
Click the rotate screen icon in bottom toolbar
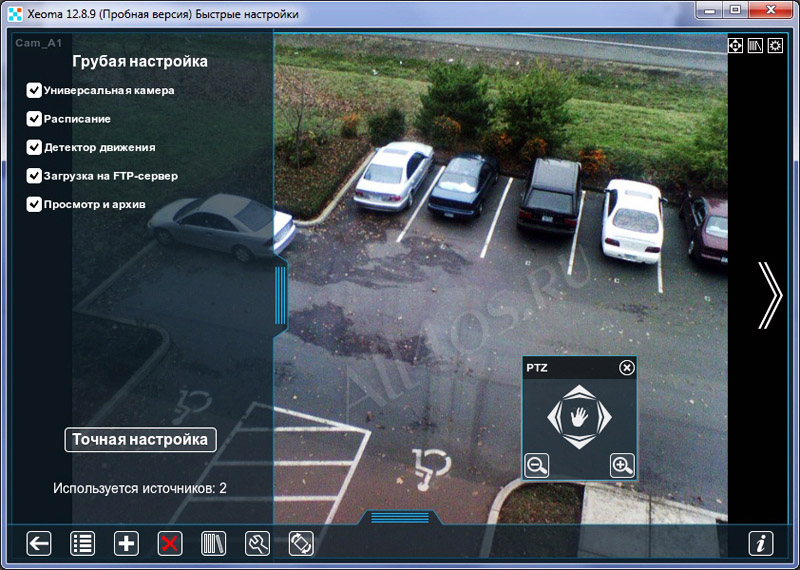tap(301, 543)
